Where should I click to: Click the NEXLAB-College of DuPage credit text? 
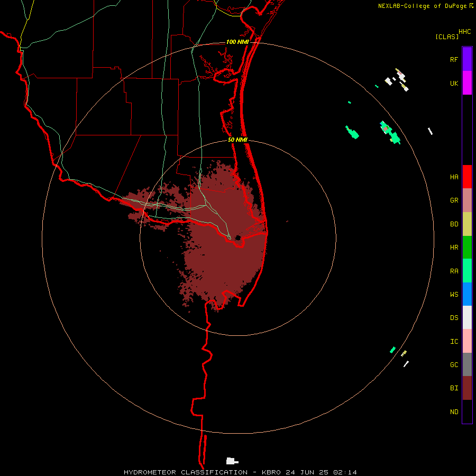coord(422,6)
